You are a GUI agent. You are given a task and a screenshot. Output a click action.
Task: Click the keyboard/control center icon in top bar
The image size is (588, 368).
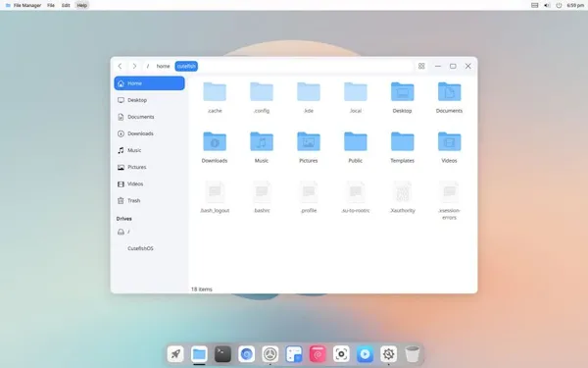[x=535, y=5]
